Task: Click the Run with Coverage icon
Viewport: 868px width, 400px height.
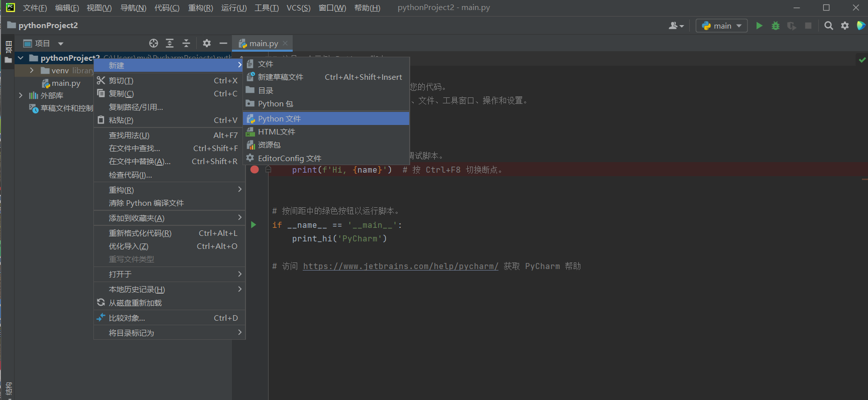Action: (x=792, y=26)
